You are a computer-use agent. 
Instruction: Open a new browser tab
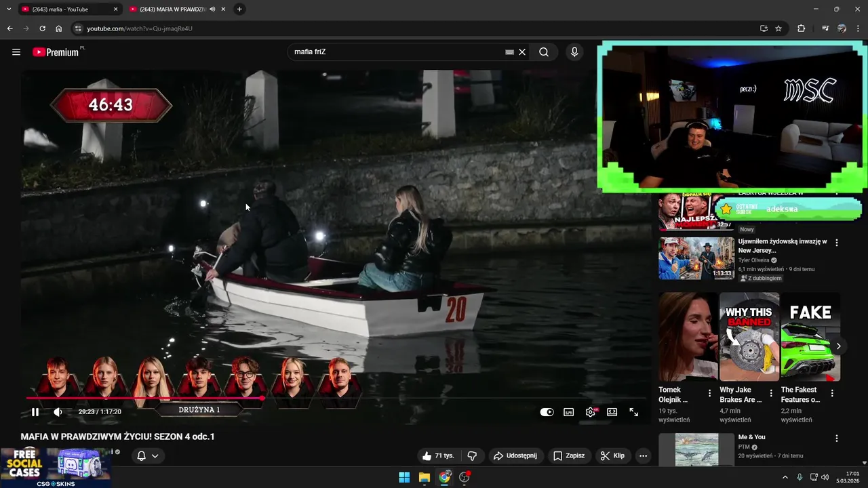239,9
